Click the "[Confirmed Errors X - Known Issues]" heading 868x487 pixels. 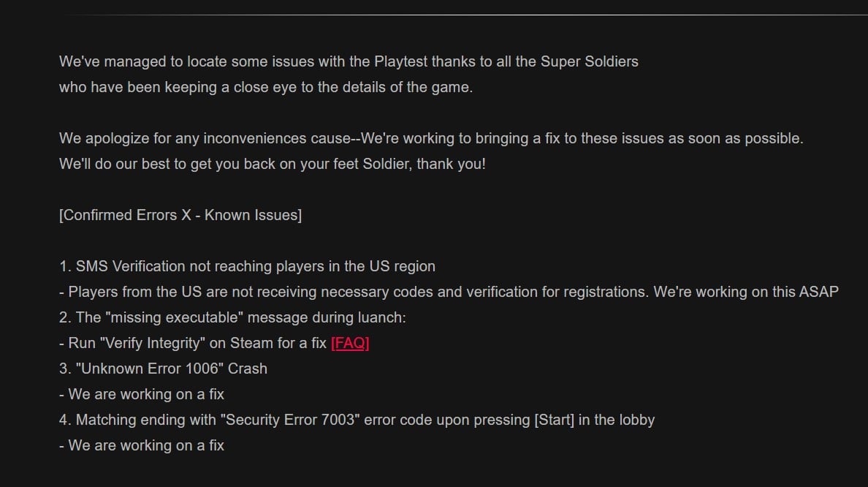pyautogui.click(x=180, y=215)
